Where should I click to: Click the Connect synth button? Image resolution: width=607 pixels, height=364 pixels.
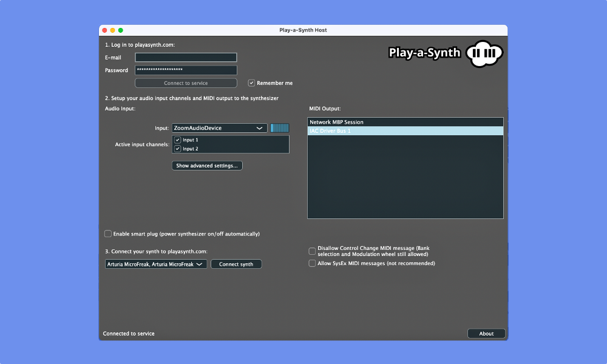[236, 264]
